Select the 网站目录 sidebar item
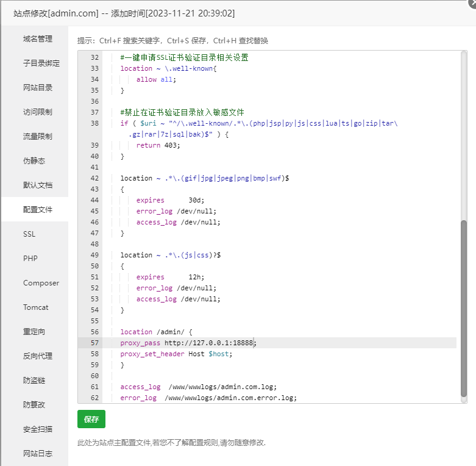This screenshot has width=476, height=466. click(38, 88)
